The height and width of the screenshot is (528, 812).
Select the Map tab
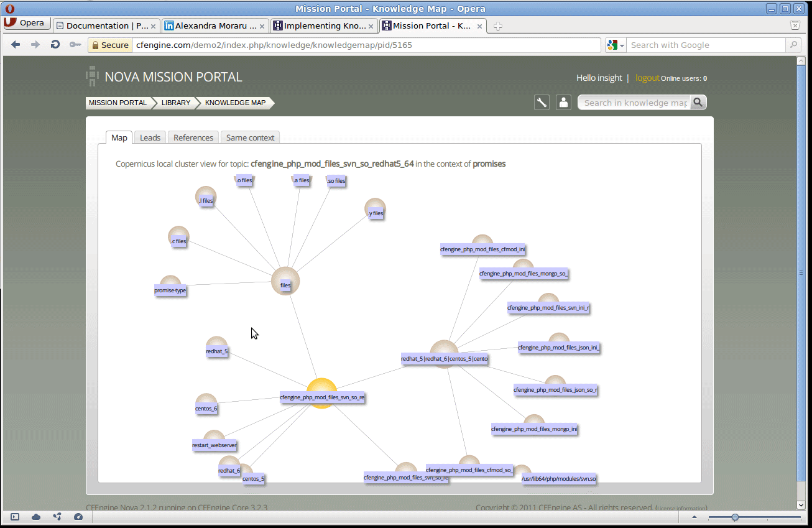point(119,137)
